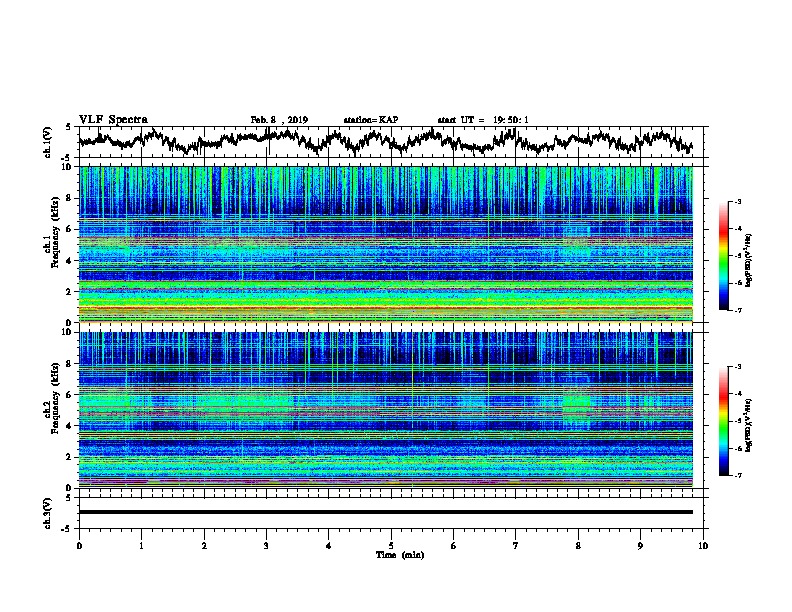Click the ch.1 voltage waveform trace panel

pyautogui.click(x=391, y=142)
